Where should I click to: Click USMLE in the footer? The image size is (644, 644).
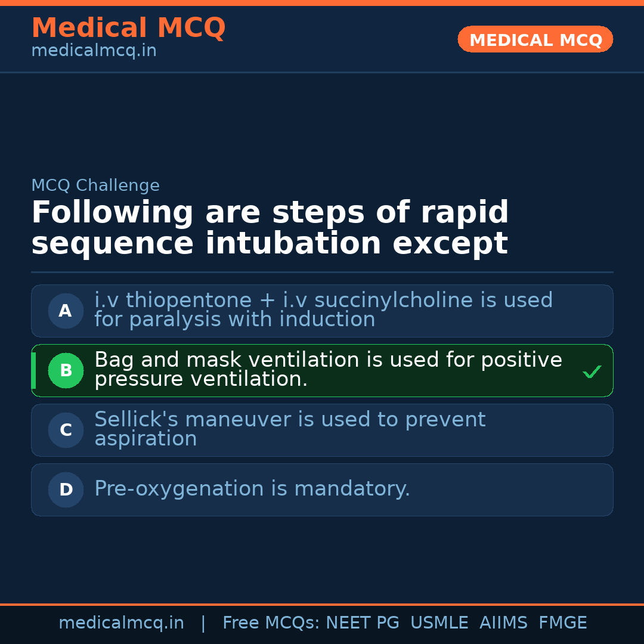(x=439, y=623)
